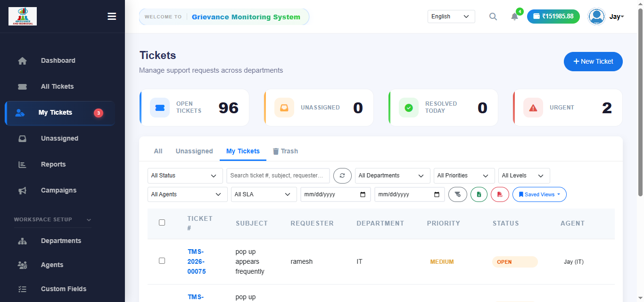644x302 pixels.
Task: Open Unassigned in sidebar
Action: [59, 138]
